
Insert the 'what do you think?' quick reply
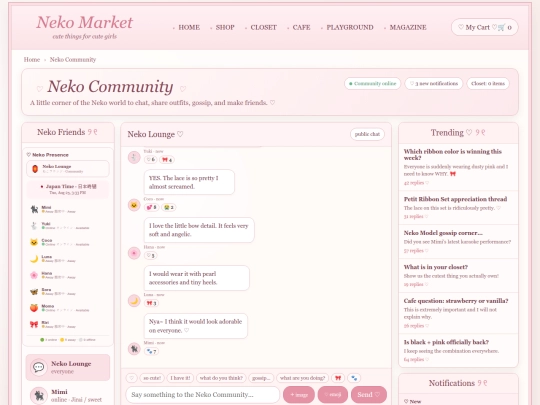point(221,378)
